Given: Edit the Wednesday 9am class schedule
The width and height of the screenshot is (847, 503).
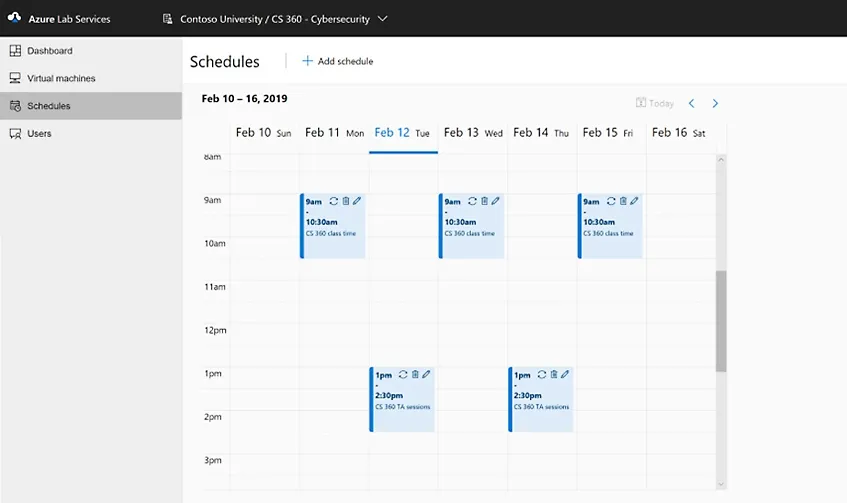Looking at the screenshot, I should [x=496, y=201].
